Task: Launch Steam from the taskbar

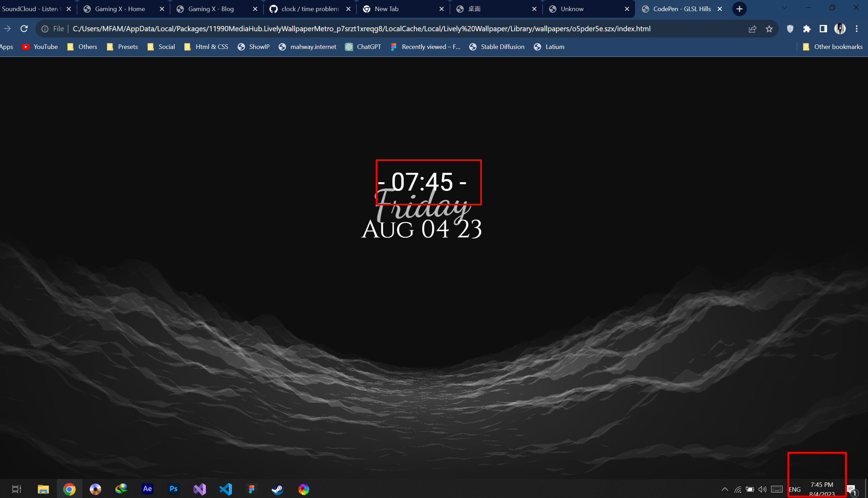Action: 277,489
